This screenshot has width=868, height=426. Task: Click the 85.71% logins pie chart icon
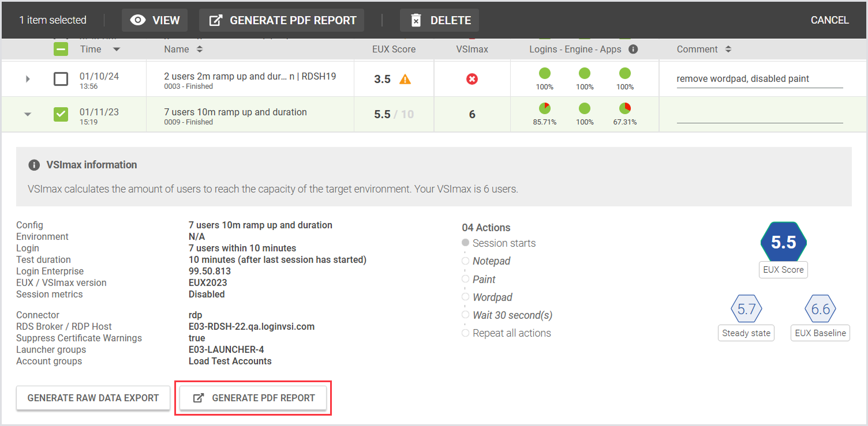point(544,108)
